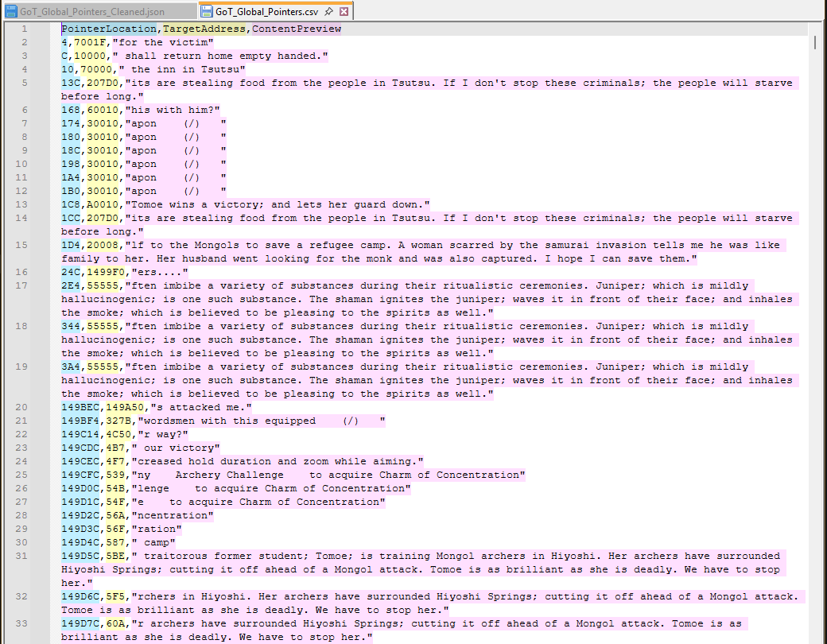Click the text "ncentration" on line 28
This screenshot has width=827, height=644.
pos(173,515)
